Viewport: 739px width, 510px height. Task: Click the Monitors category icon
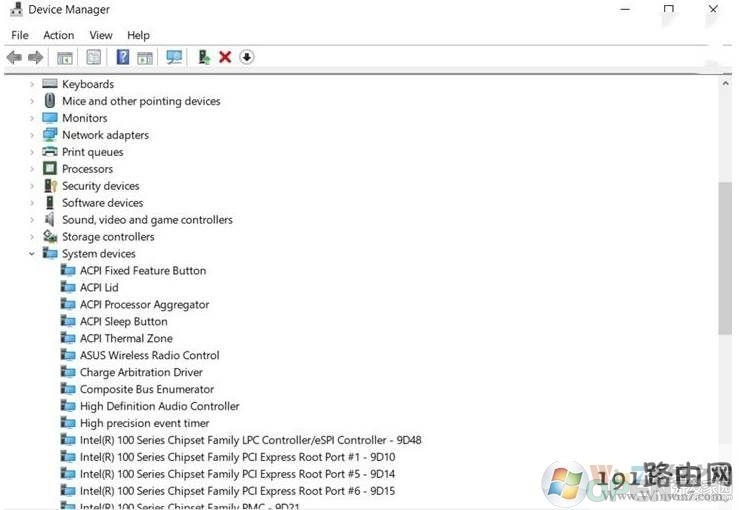49,117
